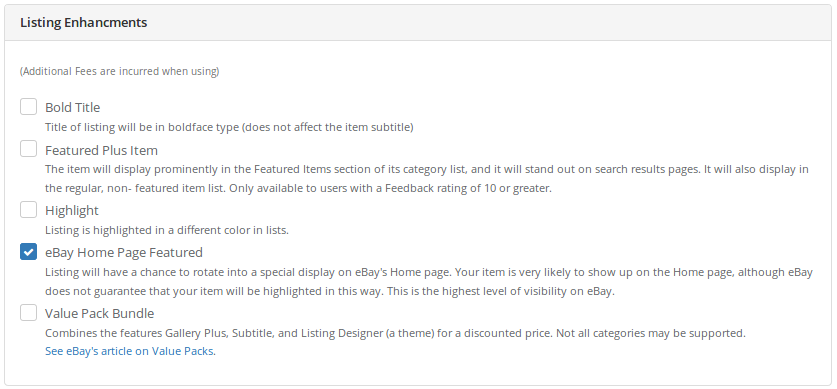Click the Featured Plus Item label
This screenshot has height=389, width=837.
coord(101,150)
